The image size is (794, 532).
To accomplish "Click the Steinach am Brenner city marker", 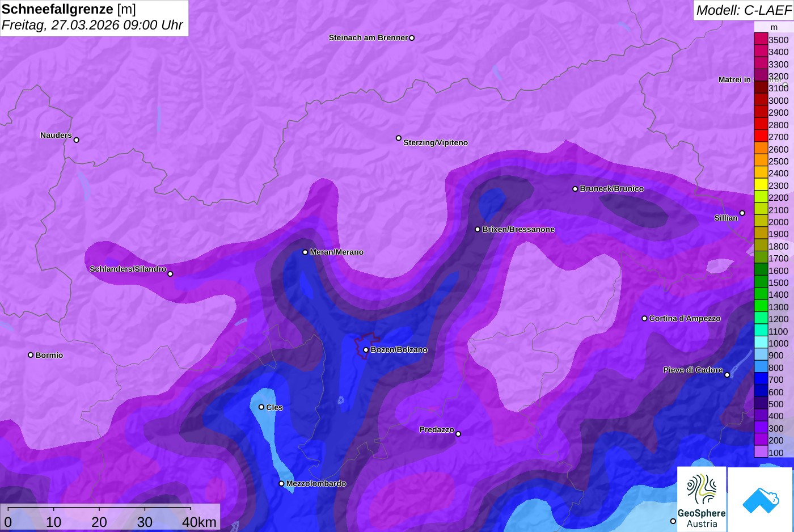I will 412,38.
